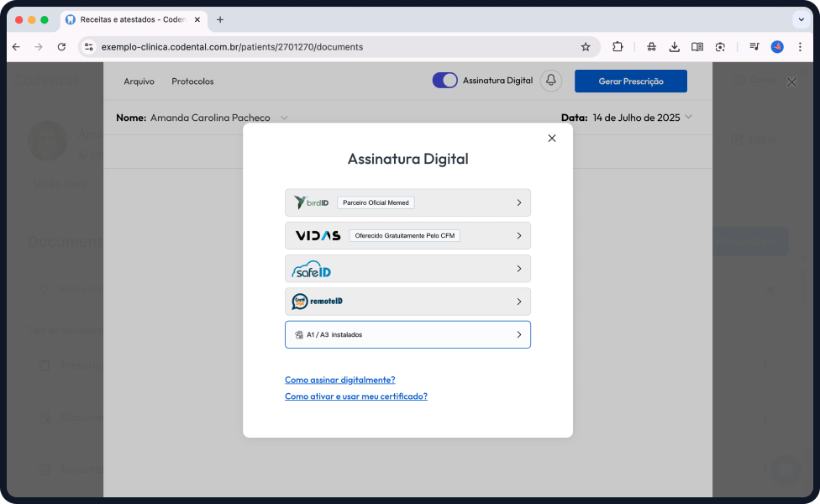
Task: Open the browser profile avatar
Action: (777, 47)
